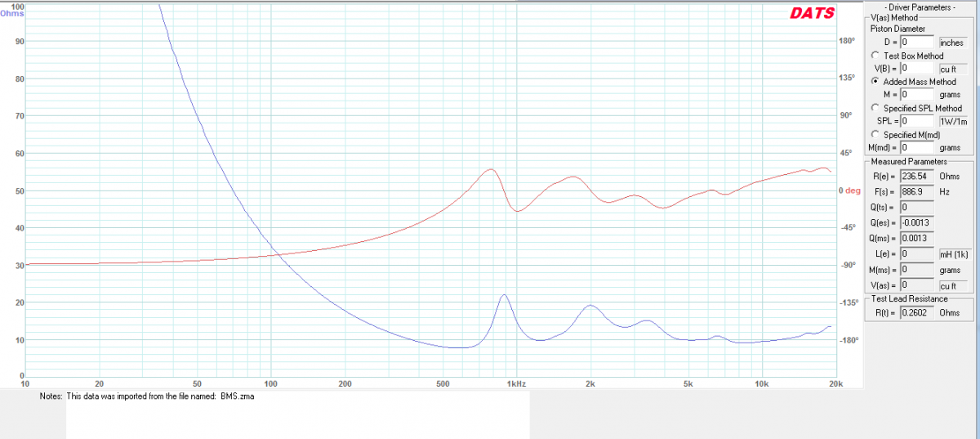Screen dimensions: 980x439
Task: Click the V(as) measured value field
Action: 917,285
